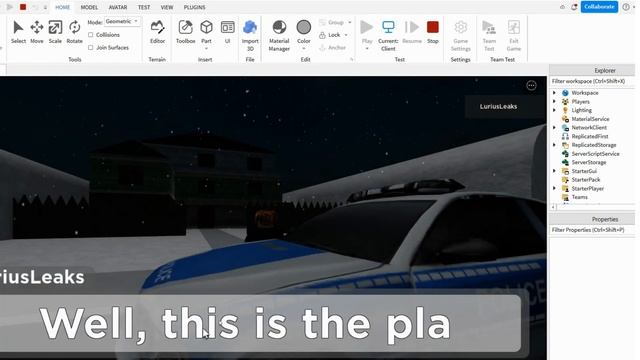This screenshot has height=360, width=640.
Task: Expand the Workspace node
Action: tap(554, 93)
